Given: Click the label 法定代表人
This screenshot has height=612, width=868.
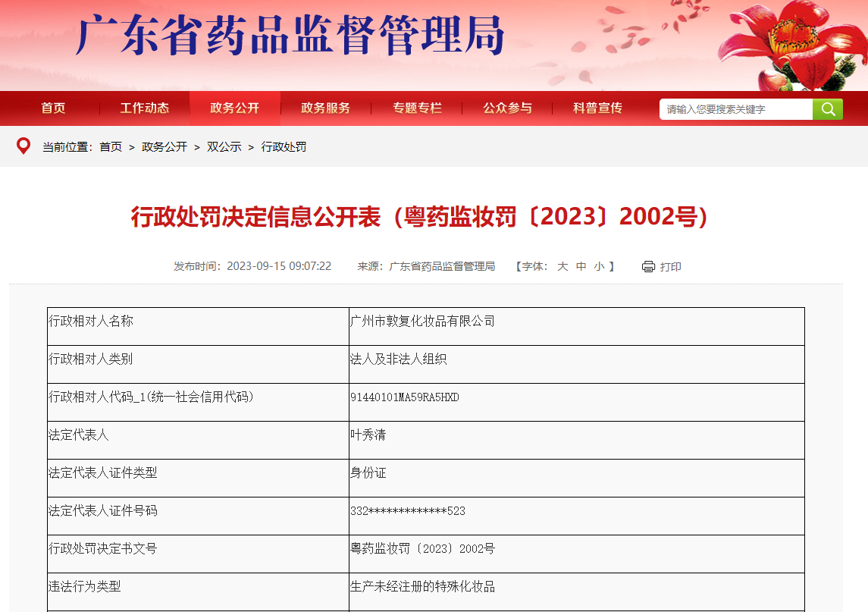Looking at the screenshot, I should click(x=79, y=435).
